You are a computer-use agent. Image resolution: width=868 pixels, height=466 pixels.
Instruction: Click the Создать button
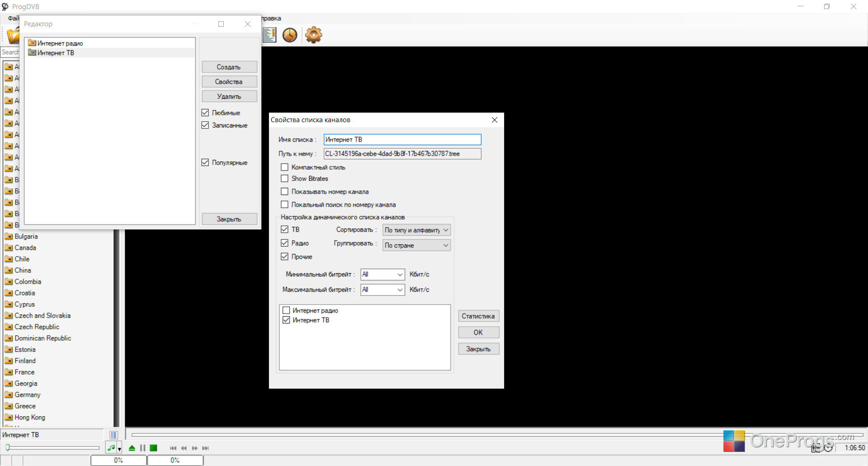pyautogui.click(x=229, y=67)
